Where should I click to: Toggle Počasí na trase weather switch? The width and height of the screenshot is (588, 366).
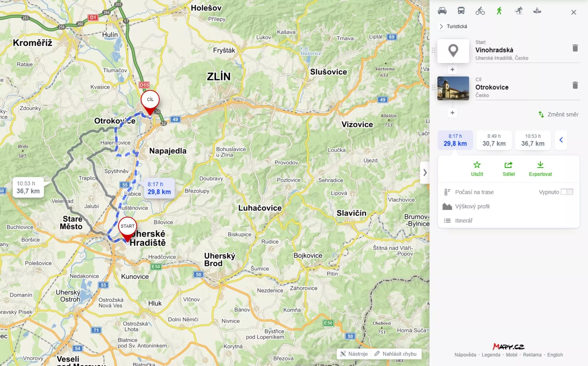tap(567, 192)
